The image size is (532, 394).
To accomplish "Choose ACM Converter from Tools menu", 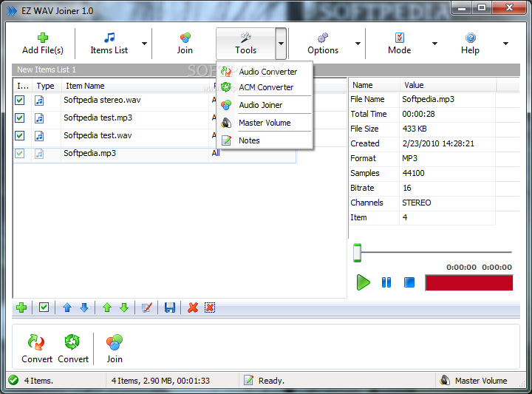I will [x=265, y=87].
